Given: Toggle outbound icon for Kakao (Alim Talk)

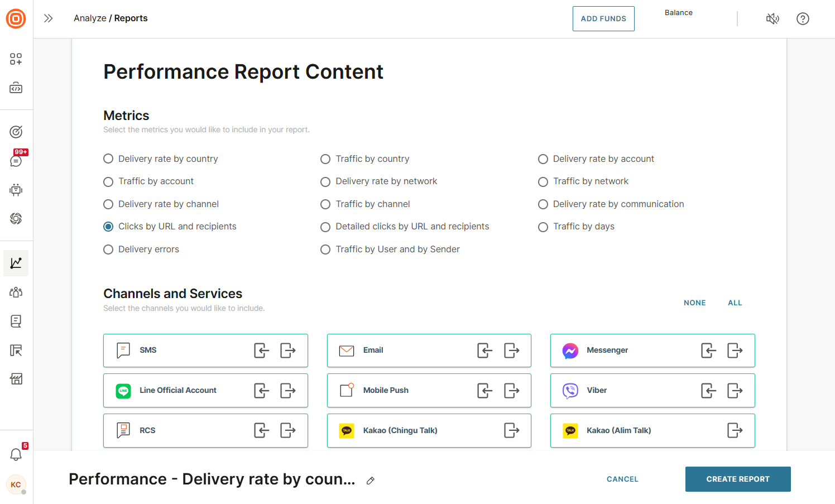Looking at the screenshot, I should click(735, 430).
